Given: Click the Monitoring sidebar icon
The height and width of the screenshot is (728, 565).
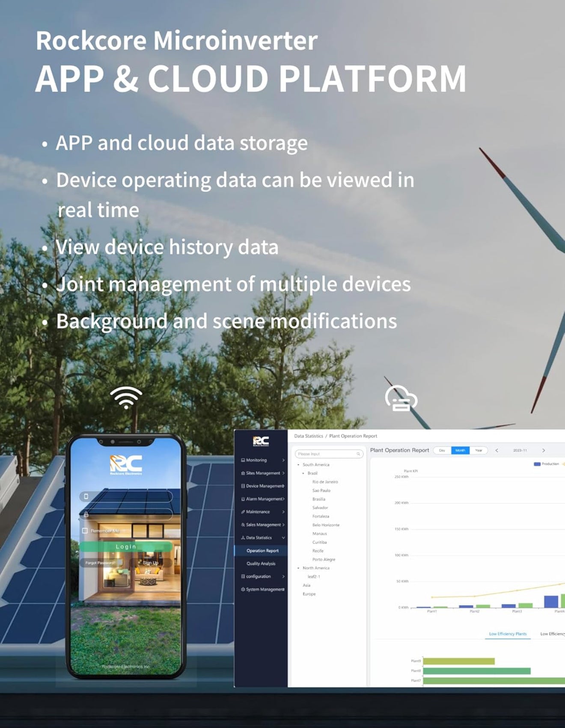Looking at the screenshot, I should 243,461.
